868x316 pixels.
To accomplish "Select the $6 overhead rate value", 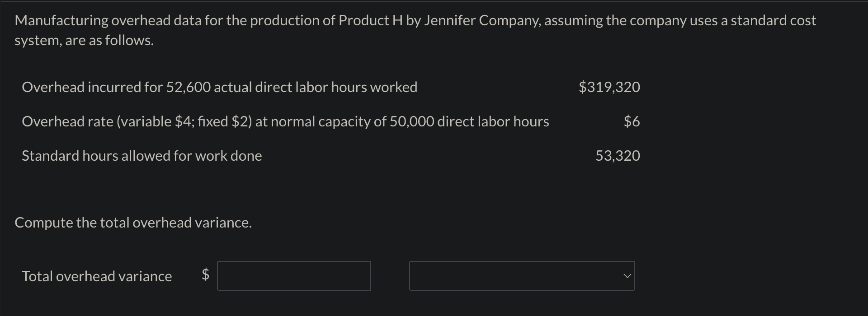I will (x=632, y=121).
